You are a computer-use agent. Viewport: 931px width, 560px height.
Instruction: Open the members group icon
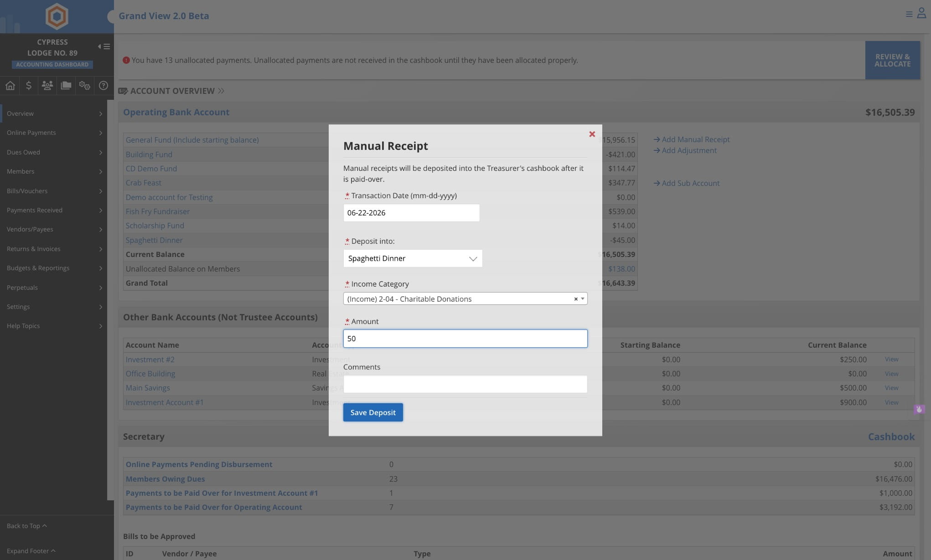pos(47,85)
